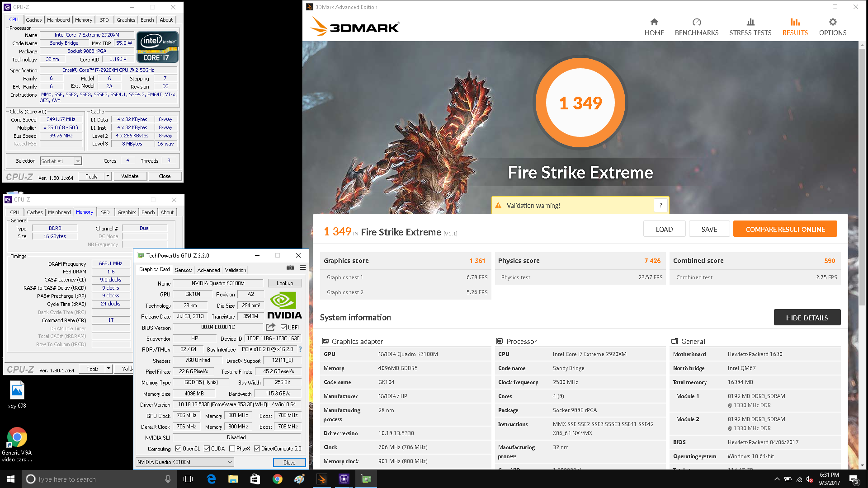The height and width of the screenshot is (488, 868).
Task: Click the NVIDIA logo in GPU-Z
Action: tap(284, 306)
